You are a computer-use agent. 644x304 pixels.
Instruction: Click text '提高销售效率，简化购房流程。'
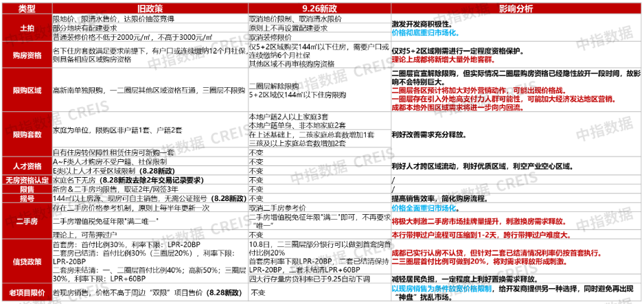pos(440,199)
